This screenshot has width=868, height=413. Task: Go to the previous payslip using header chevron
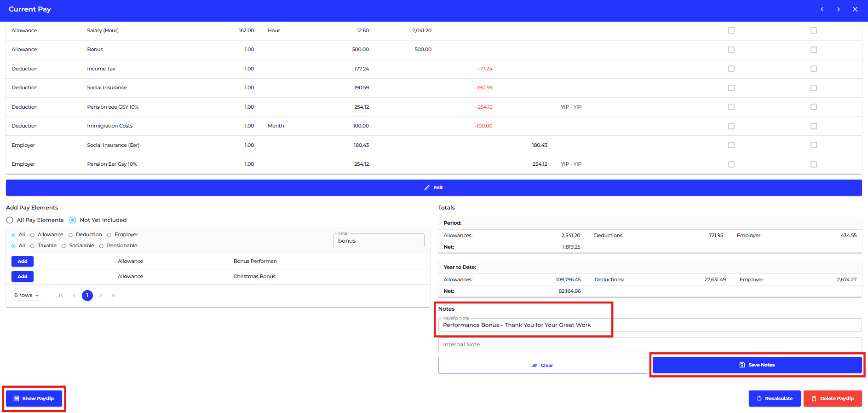click(822, 9)
